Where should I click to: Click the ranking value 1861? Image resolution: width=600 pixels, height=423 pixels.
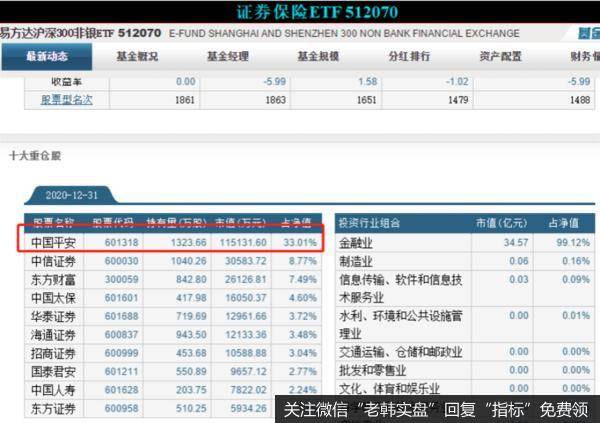184,100
